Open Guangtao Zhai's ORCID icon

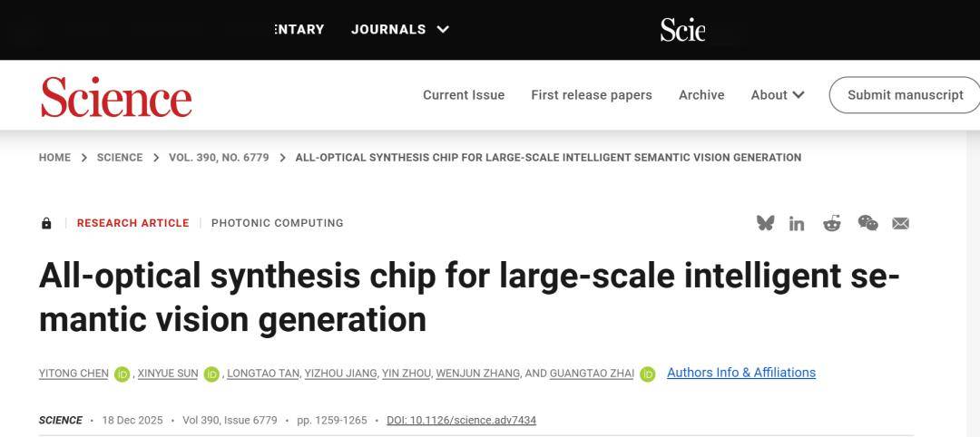tap(648, 374)
